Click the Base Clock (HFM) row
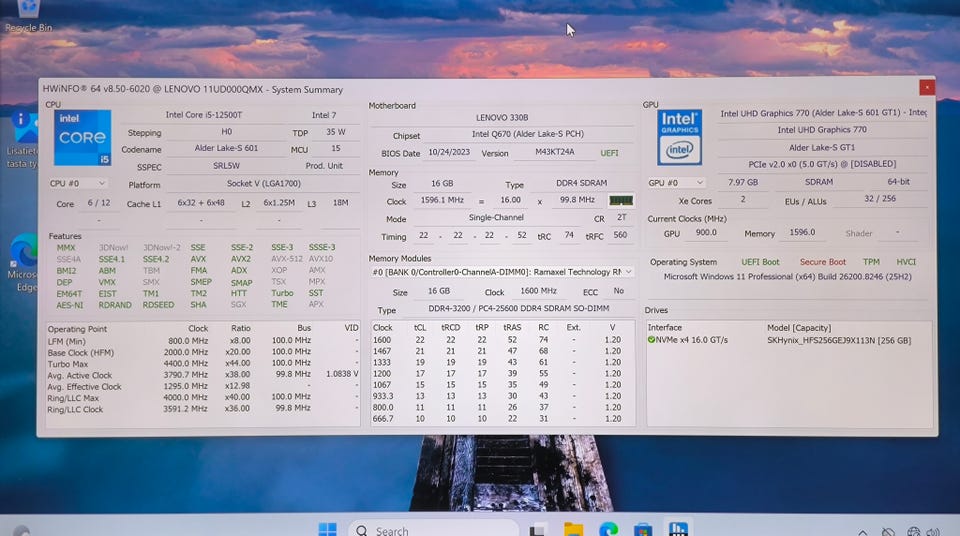Viewport: 960px width, 536px height. [x=203, y=352]
